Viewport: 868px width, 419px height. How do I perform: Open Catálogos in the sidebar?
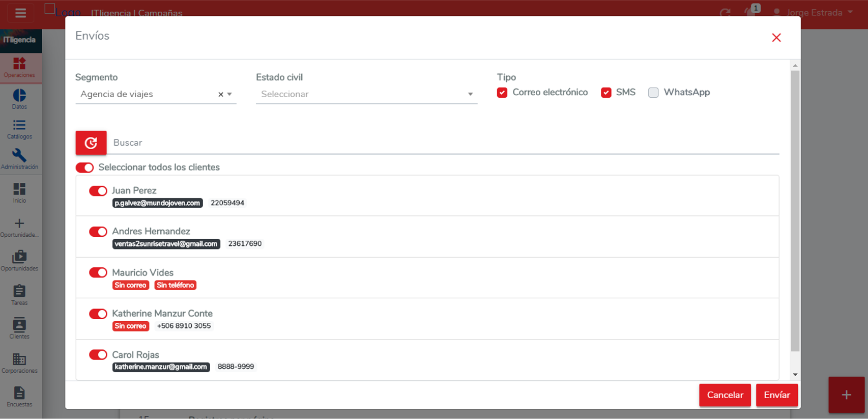click(19, 129)
